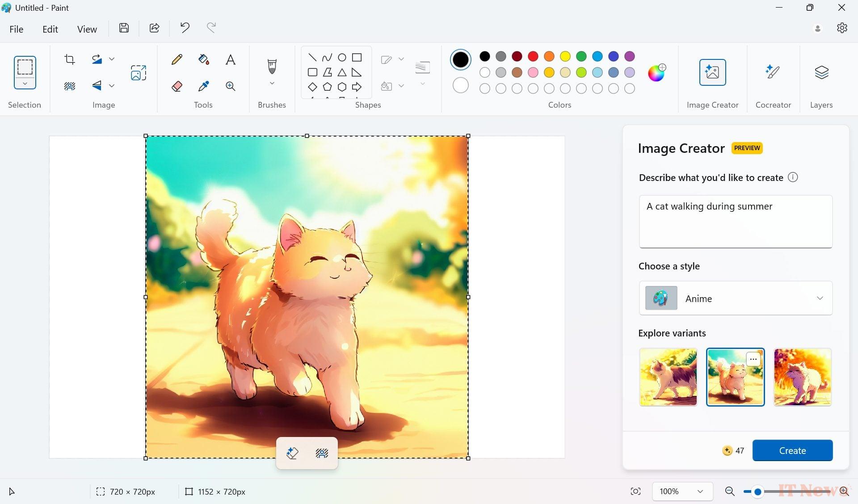This screenshot has height=504, width=858.
Task: Click the Create button
Action: pos(792,450)
